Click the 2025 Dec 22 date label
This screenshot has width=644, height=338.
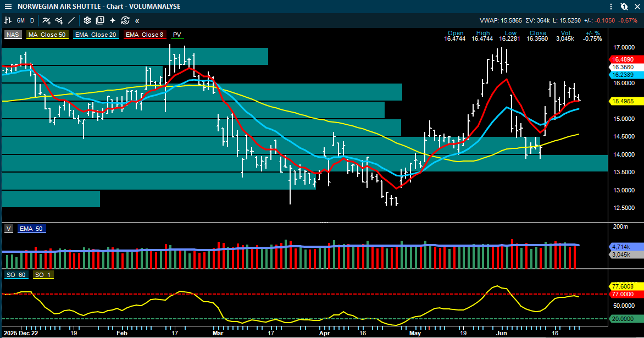point(20,333)
